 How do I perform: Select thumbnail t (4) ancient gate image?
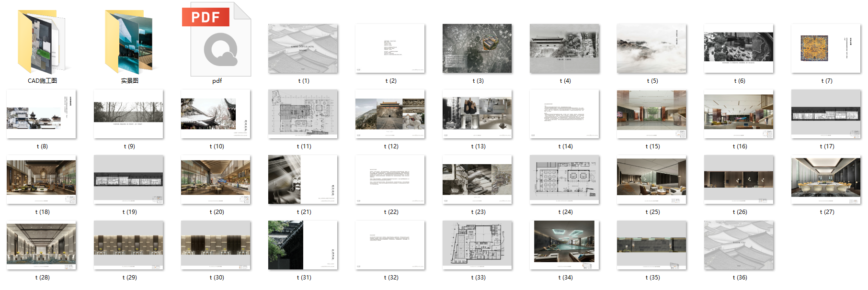tap(564, 48)
